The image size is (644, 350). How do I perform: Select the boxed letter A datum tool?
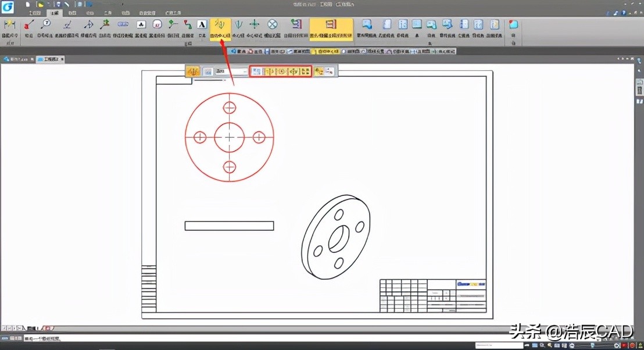pyautogui.click(x=141, y=28)
